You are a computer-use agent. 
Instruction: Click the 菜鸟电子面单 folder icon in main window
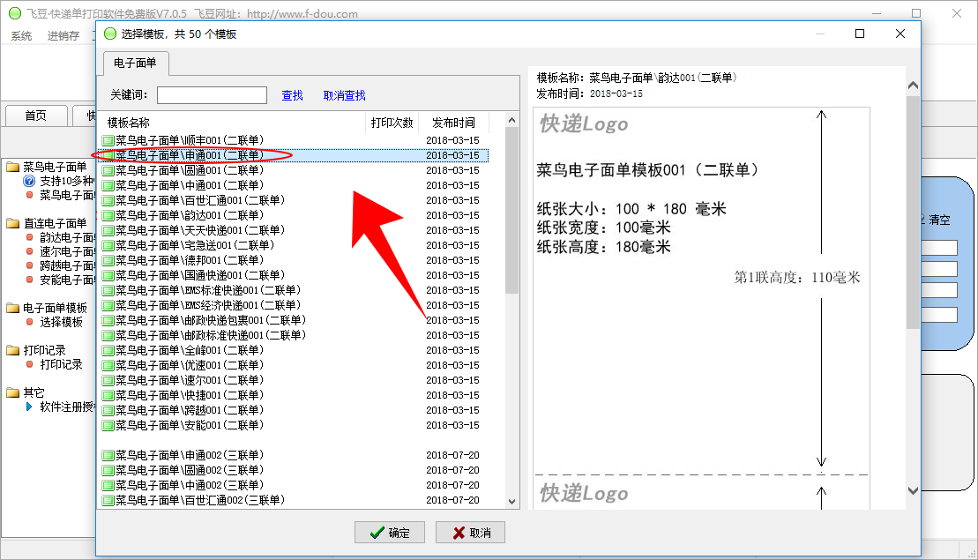coord(13,167)
